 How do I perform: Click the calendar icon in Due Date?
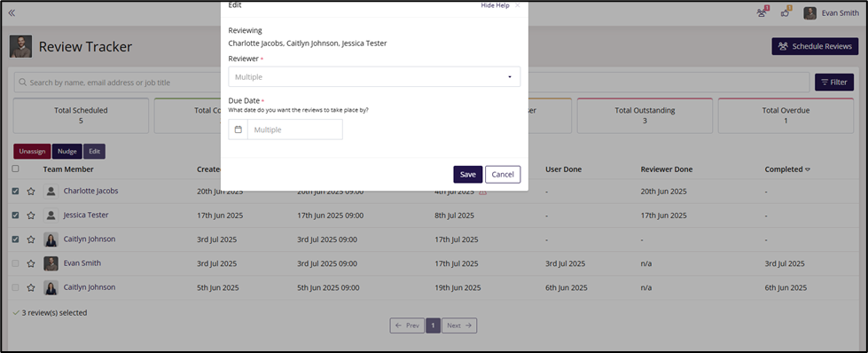pyautogui.click(x=238, y=129)
